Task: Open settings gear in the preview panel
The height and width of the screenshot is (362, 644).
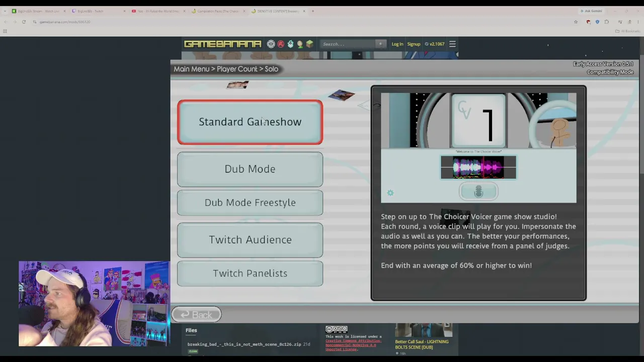Action: [x=390, y=193]
